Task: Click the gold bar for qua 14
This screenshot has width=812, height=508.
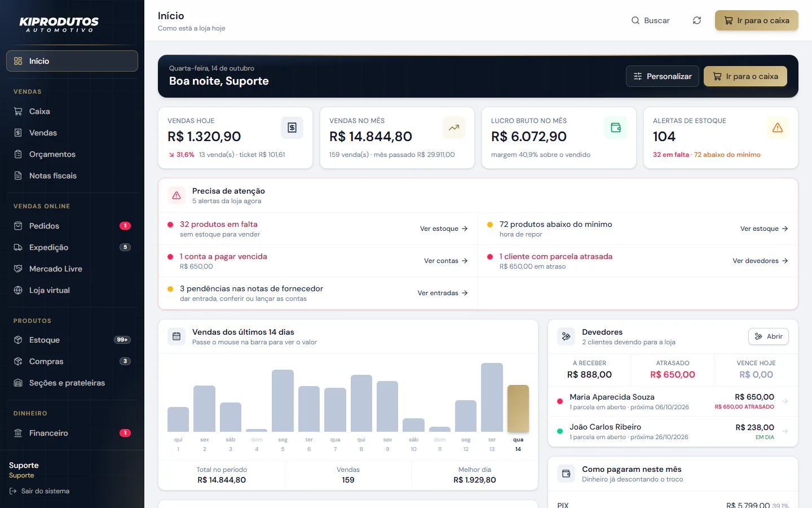Action: [518, 409]
